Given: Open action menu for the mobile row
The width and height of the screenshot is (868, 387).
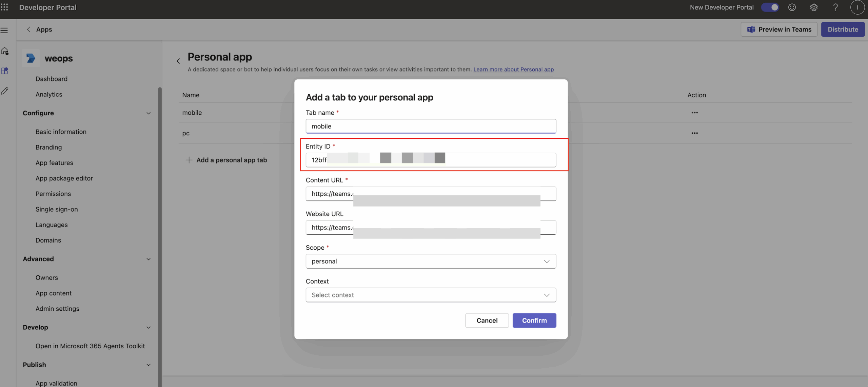Looking at the screenshot, I should [694, 113].
